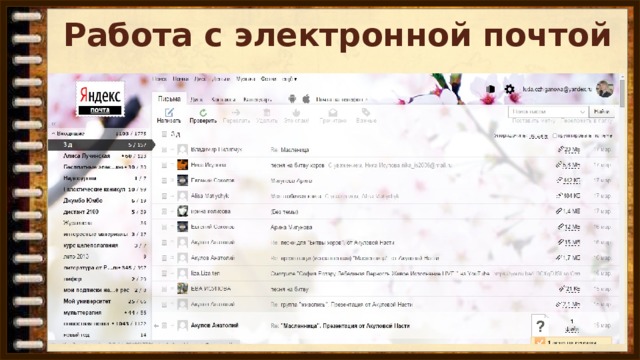
Task: Click the liza Liza ten blank avatar
Action: [x=182, y=273]
